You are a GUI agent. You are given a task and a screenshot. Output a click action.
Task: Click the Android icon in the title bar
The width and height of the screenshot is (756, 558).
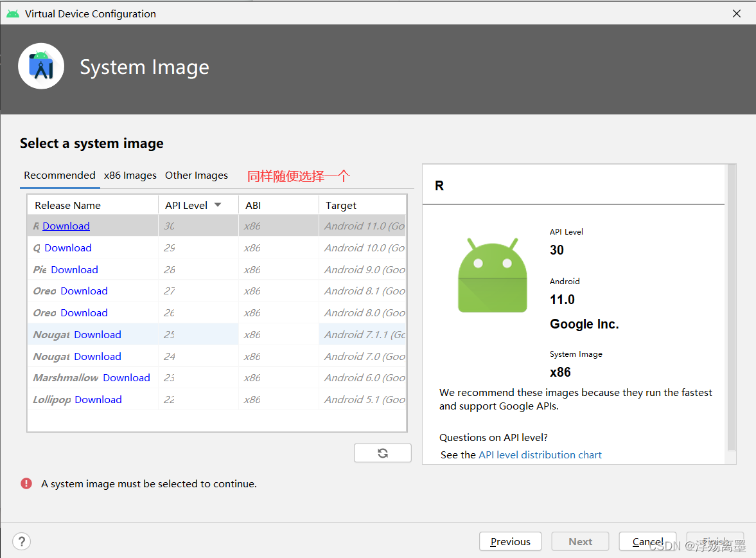click(13, 14)
